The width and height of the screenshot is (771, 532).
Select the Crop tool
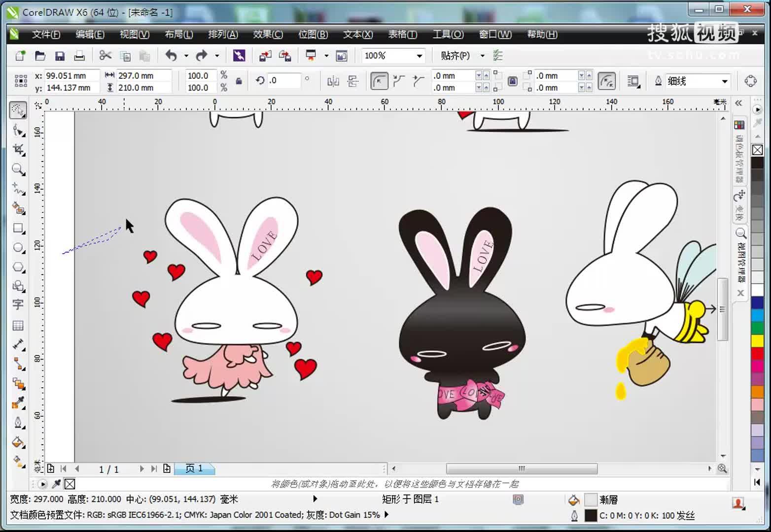[x=18, y=150]
